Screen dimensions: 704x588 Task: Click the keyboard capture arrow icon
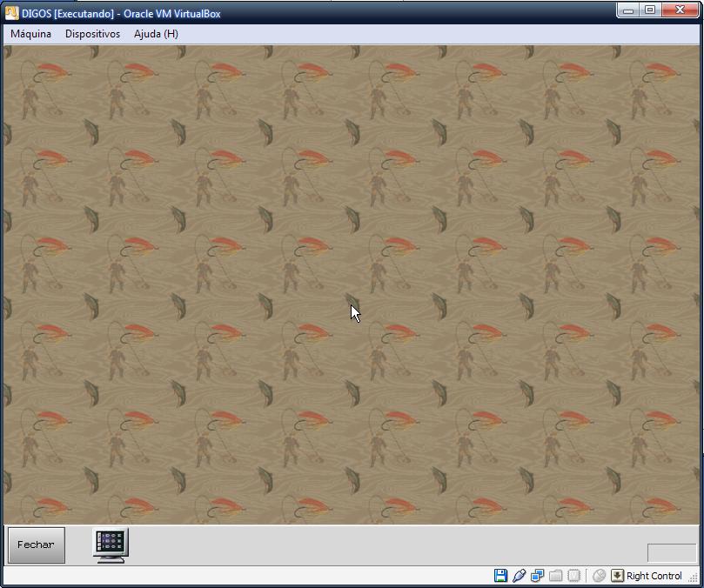click(x=617, y=576)
